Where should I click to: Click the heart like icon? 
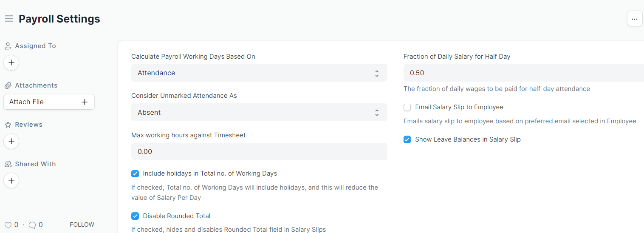tap(8, 225)
